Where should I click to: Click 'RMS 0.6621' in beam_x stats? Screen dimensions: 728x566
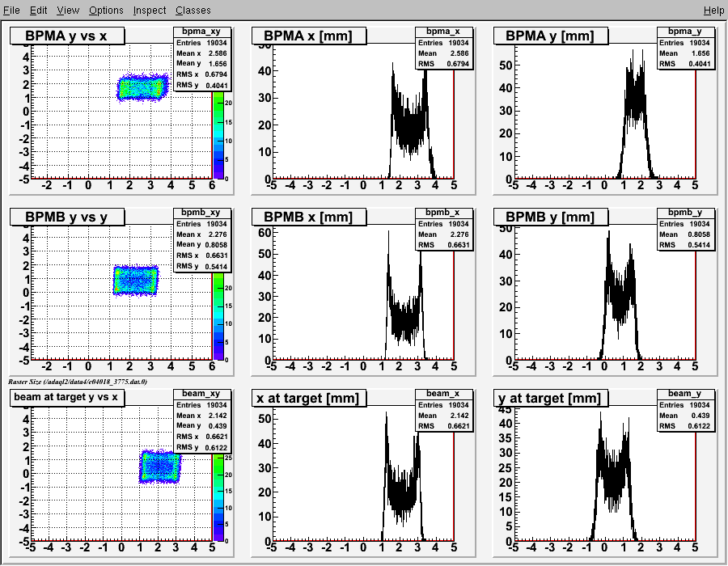pyautogui.click(x=443, y=426)
